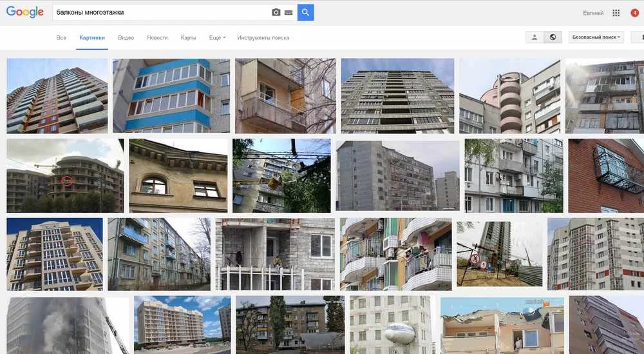Open the Евгений account link
Screen dimensions: 644x354
[593, 13]
